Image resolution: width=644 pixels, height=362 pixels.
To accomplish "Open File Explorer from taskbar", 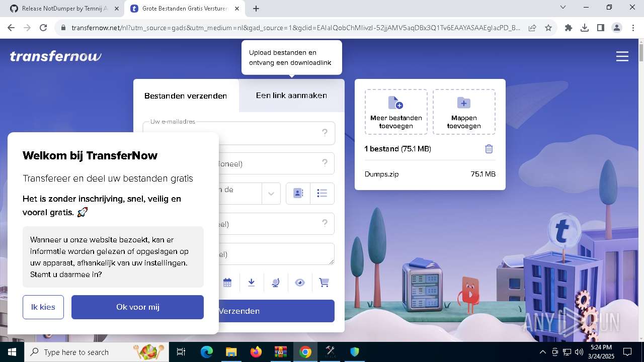I will coord(231,352).
